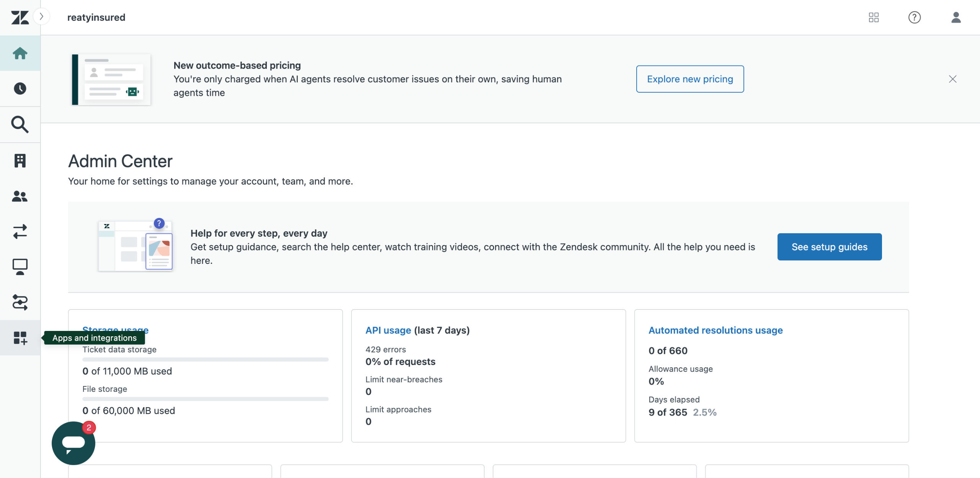Open Recently viewed clock icon
Viewport: 980px width, 478px height.
pyautogui.click(x=20, y=88)
